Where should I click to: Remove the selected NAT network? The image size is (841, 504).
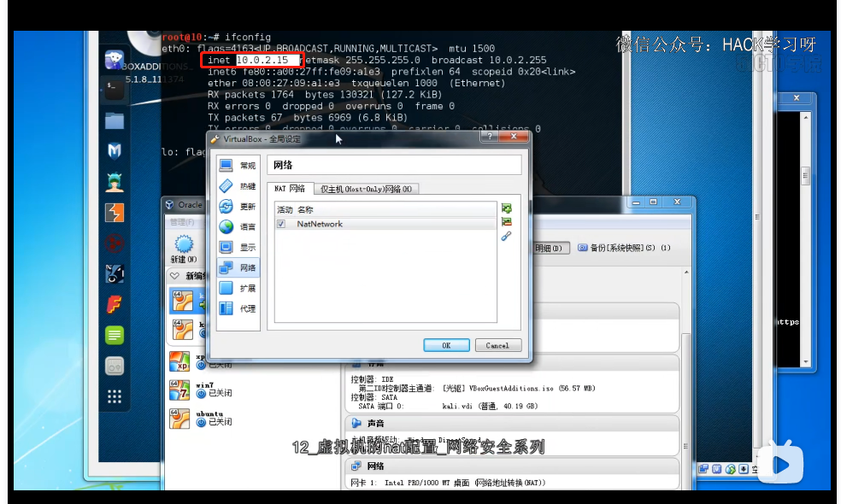(506, 222)
